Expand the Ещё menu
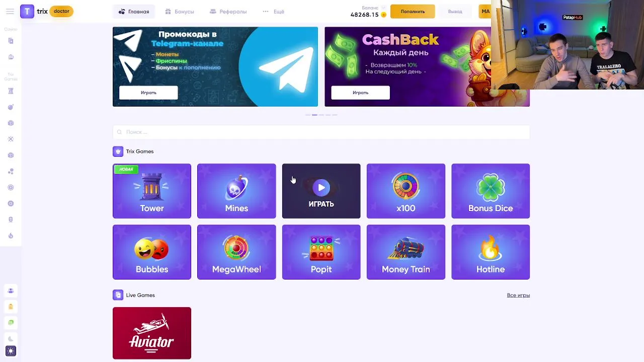644x362 pixels. 274,12
